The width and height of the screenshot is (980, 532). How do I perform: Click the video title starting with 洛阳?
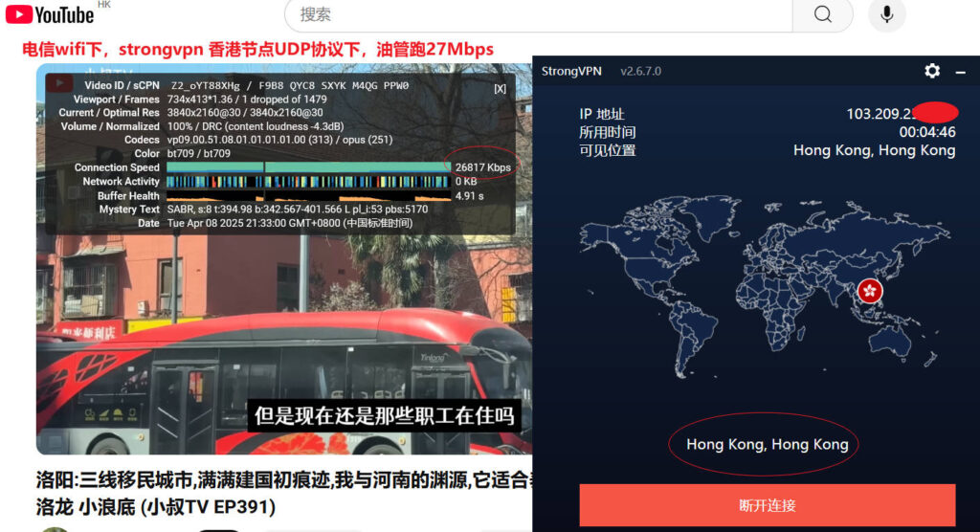283,493
